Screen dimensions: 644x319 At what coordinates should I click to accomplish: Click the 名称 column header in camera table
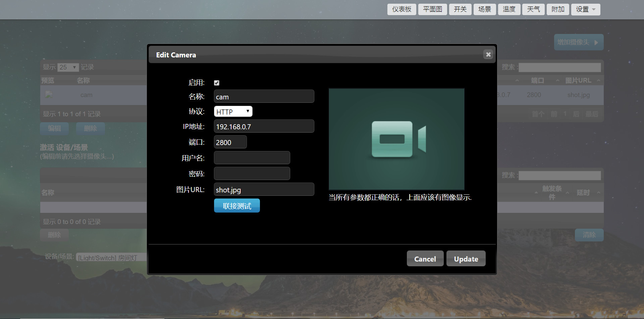click(83, 80)
